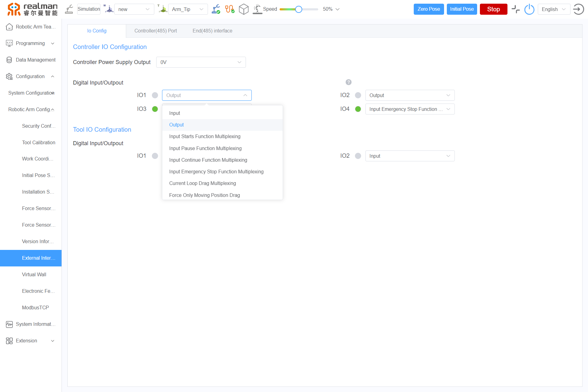Switch to the Controller(485) Port tab
Viewport: 588px width, 392px height.
(156, 31)
